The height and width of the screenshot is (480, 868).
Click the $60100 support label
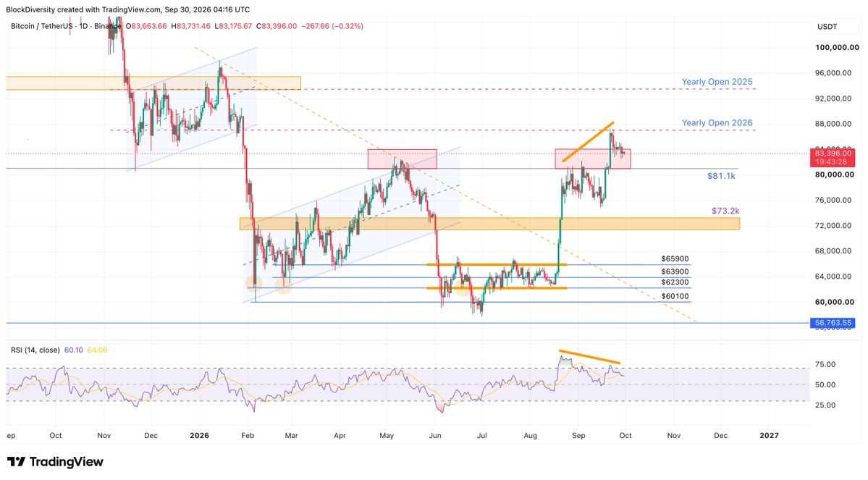[675, 296]
